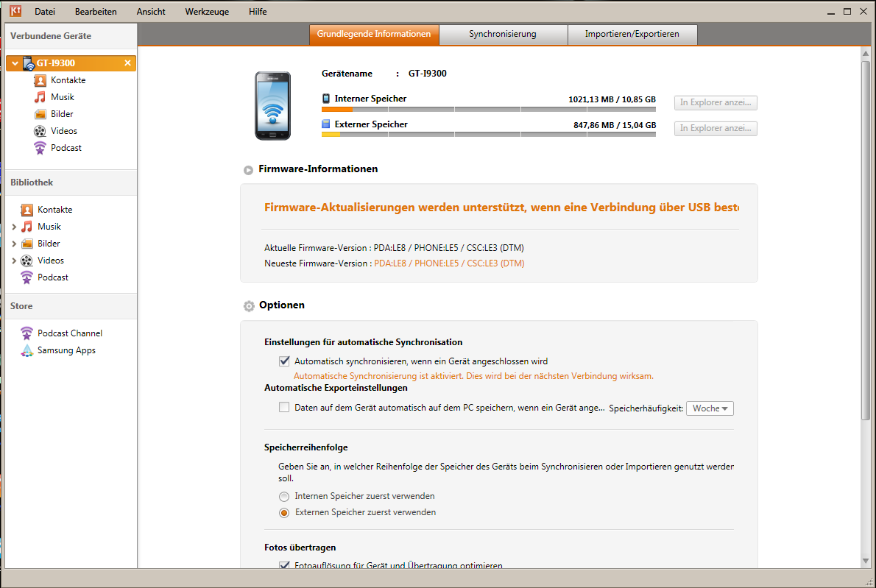This screenshot has height=588, width=876.
Task: Click the Bibliothek Podcast icon
Action: pyautogui.click(x=27, y=277)
